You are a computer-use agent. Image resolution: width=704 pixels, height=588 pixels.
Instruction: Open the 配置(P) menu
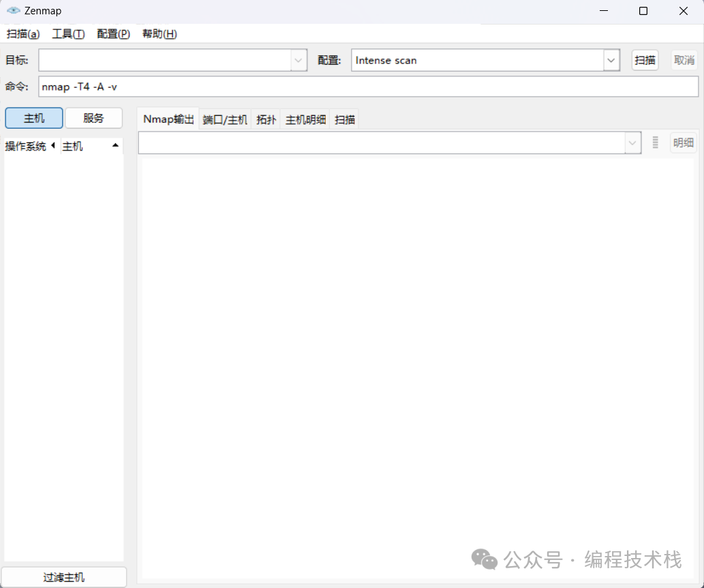113,34
